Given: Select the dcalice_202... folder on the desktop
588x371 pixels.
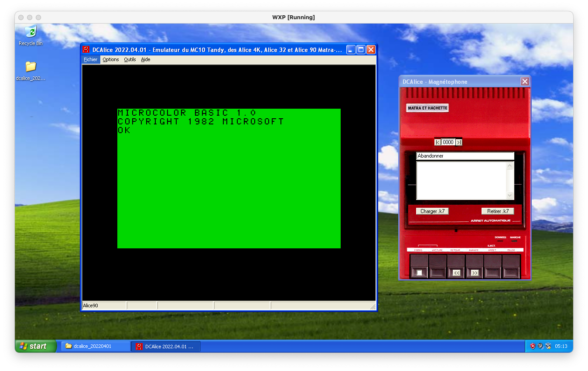Looking at the screenshot, I should [x=31, y=71].
